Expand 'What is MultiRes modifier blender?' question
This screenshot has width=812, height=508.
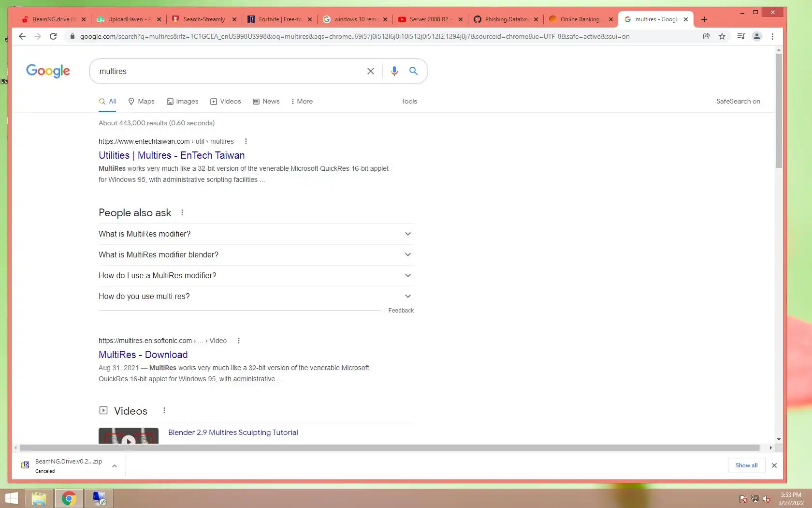click(x=256, y=255)
